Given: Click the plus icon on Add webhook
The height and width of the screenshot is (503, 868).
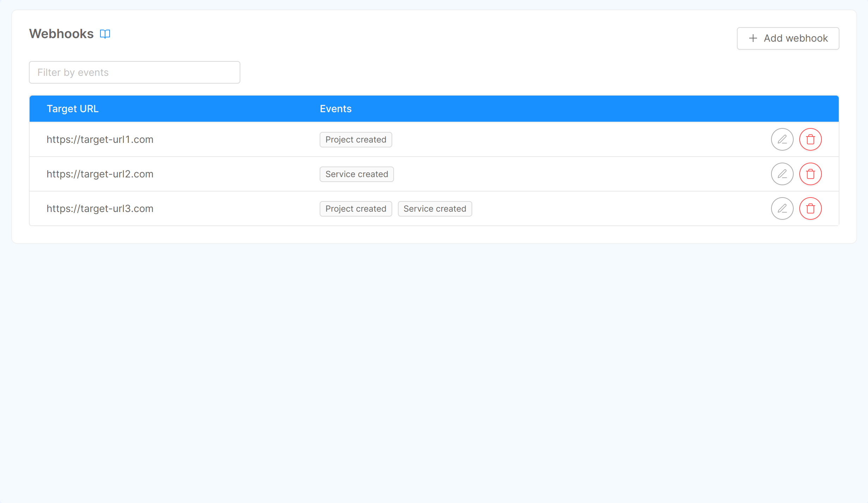Looking at the screenshot, I should [753, 38].
